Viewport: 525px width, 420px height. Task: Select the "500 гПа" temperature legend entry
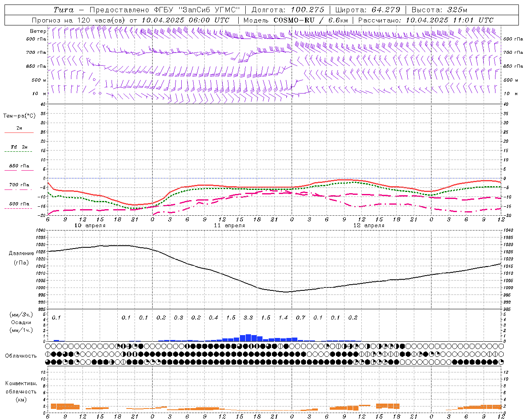point(19,204)
